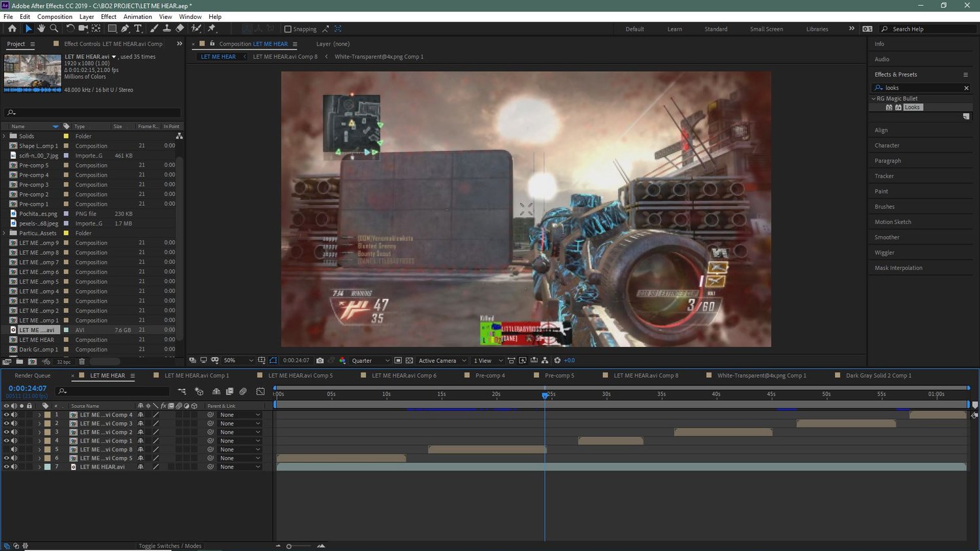The image size is (980, 551).
Task: Select the Pan Behind anchor point tool
Action: coord(96,29)
